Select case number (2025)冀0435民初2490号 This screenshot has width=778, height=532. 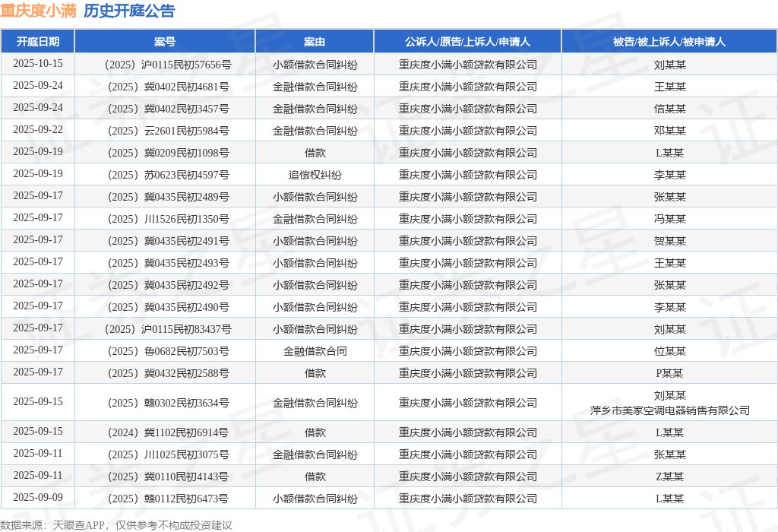point(167,307)
